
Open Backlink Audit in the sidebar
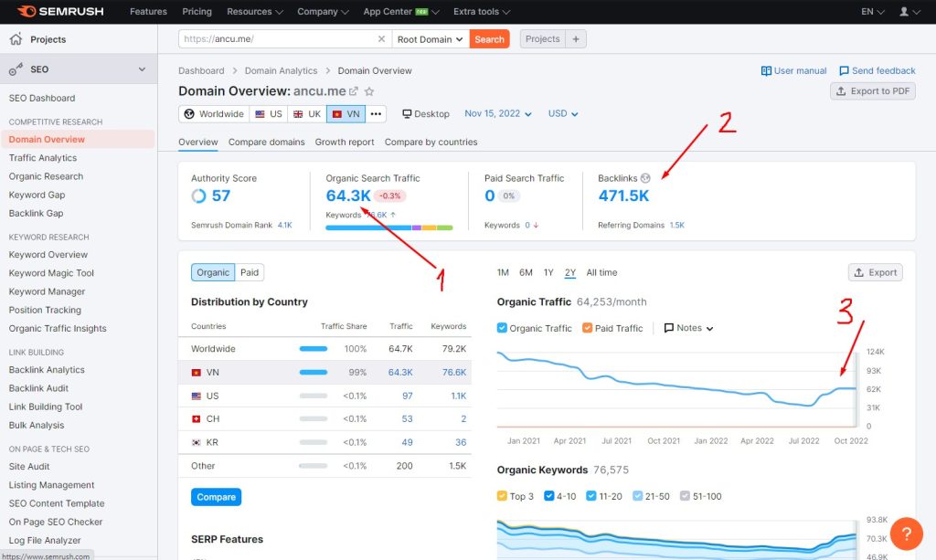pyautogui.click(x=38, y=388)
